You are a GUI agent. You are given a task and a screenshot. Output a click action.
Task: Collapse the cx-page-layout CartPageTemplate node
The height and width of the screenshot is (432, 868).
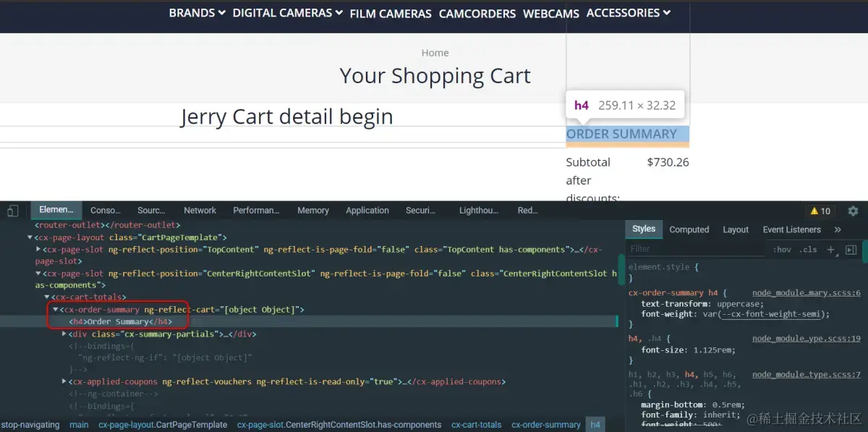30,237
